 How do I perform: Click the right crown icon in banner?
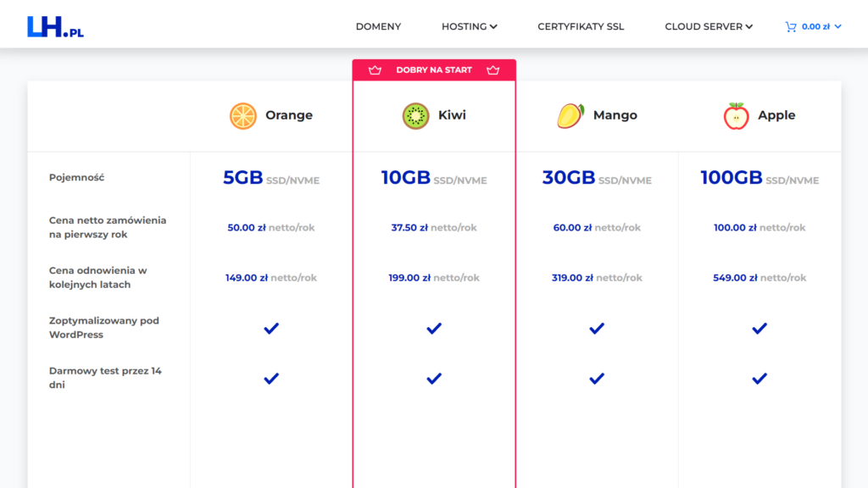point(492,70)
